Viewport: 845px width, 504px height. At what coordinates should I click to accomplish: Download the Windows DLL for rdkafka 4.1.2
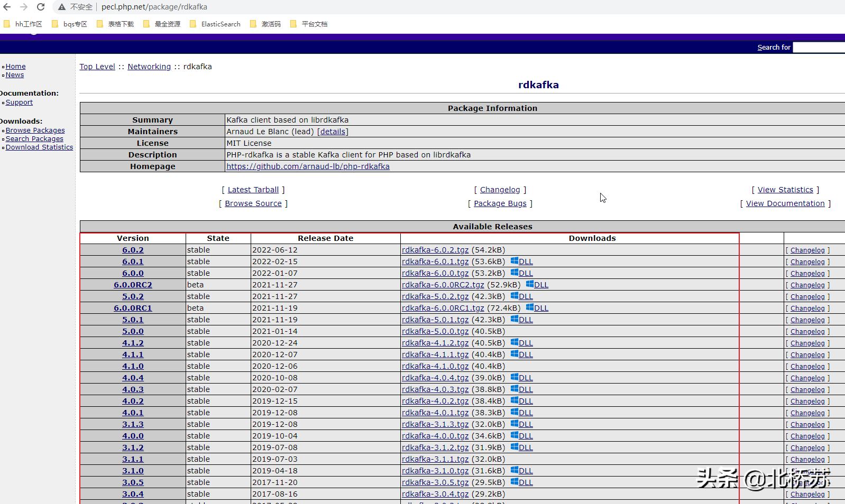coord(522,343)
